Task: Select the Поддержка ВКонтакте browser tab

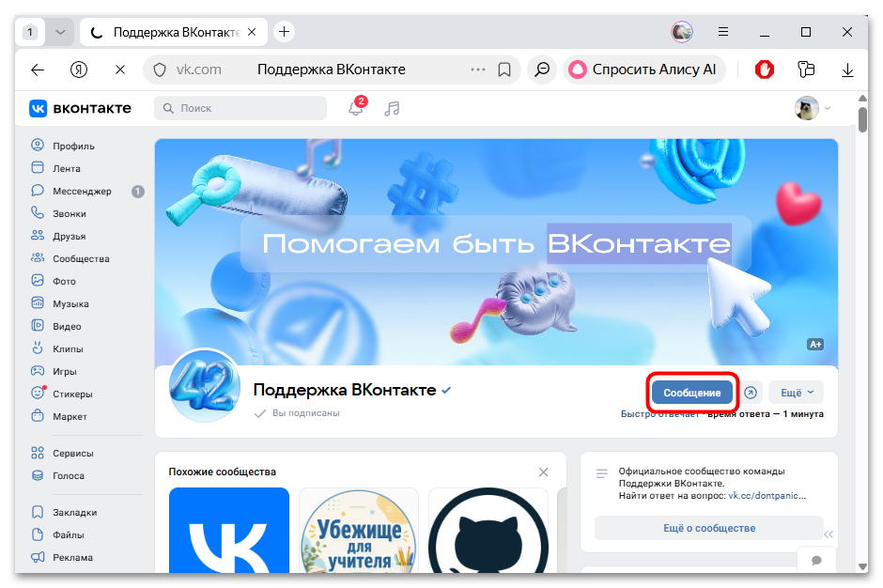Action: (x=174, y=32)
